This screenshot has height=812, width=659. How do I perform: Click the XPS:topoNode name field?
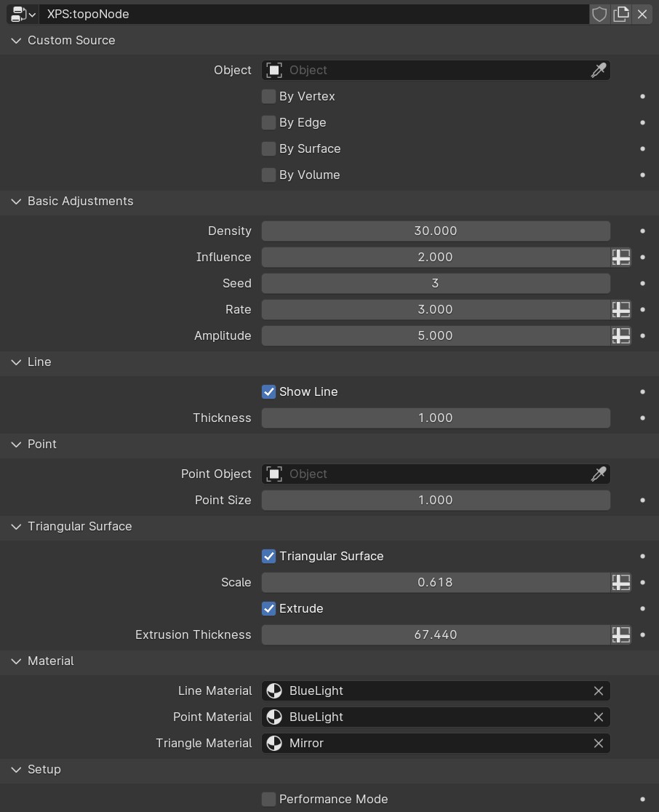314,14
